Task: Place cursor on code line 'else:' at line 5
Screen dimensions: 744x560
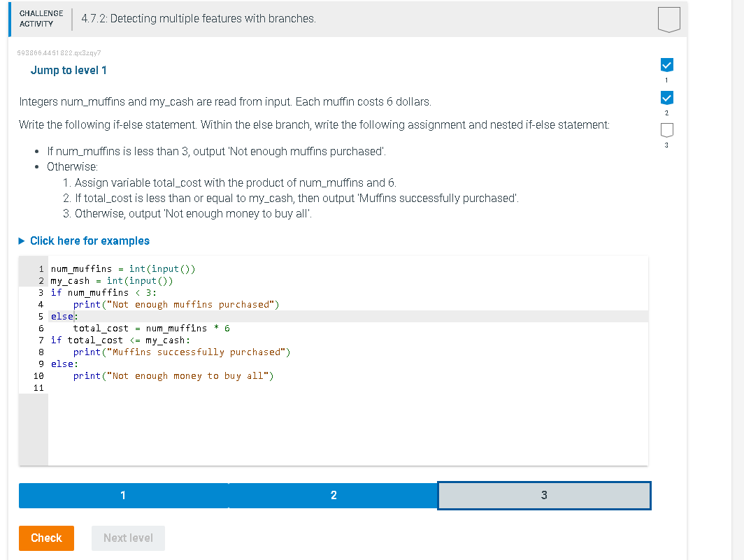Action: point(64,317)
